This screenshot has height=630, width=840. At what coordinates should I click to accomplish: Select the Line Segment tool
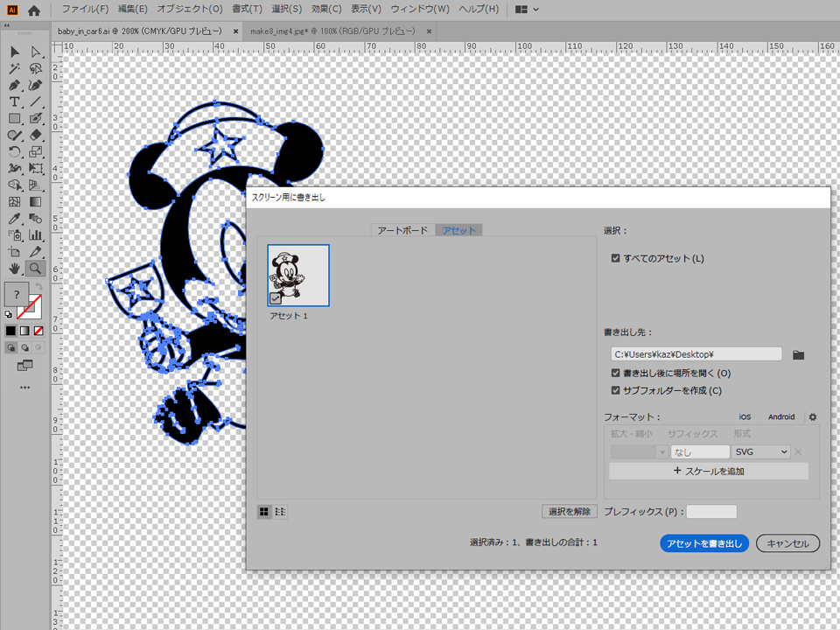point(35,101)
